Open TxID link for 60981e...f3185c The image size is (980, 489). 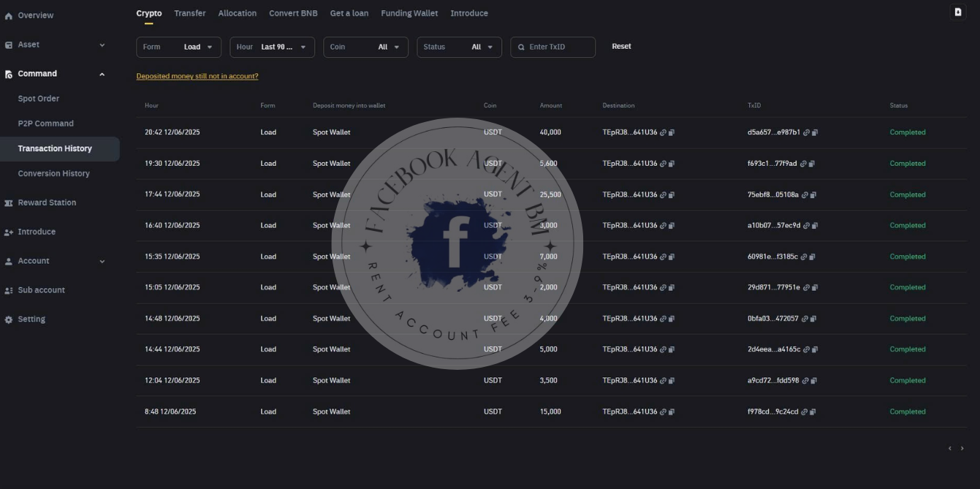pos(804,257)
